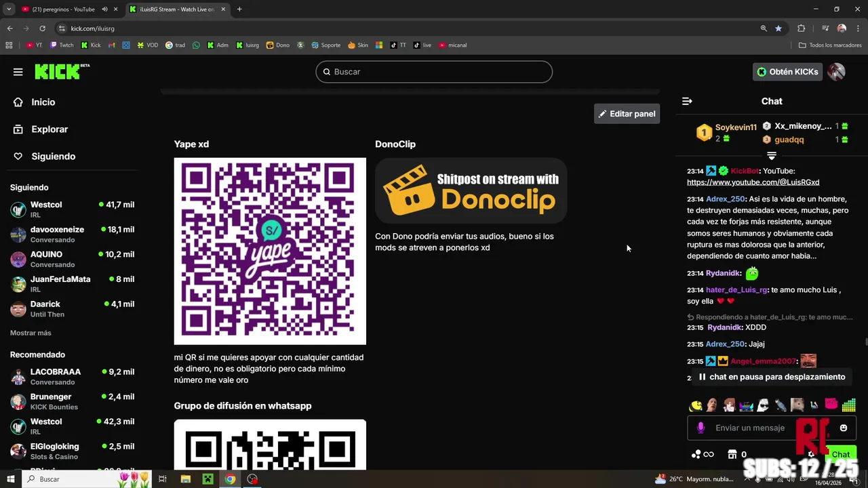Click the Obtén KICKs button
This screenshot has height=488, width=868.
tap(787, 72)
